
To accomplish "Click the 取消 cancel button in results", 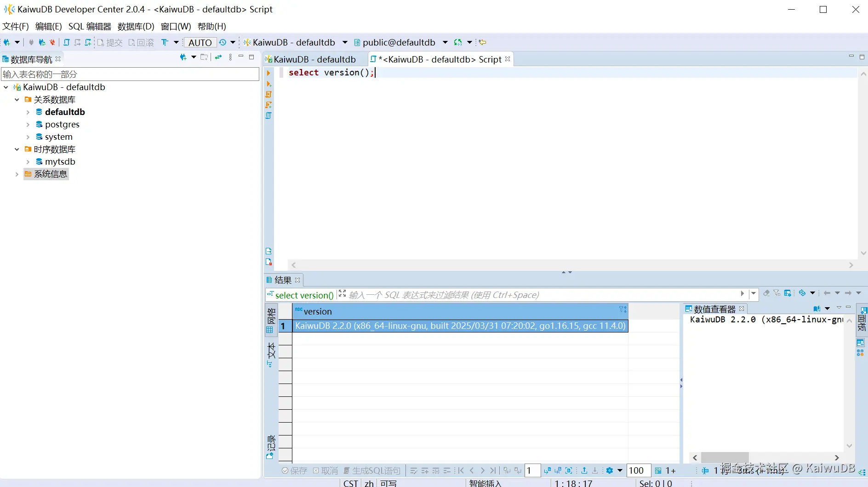I will [x=325, y=470].
